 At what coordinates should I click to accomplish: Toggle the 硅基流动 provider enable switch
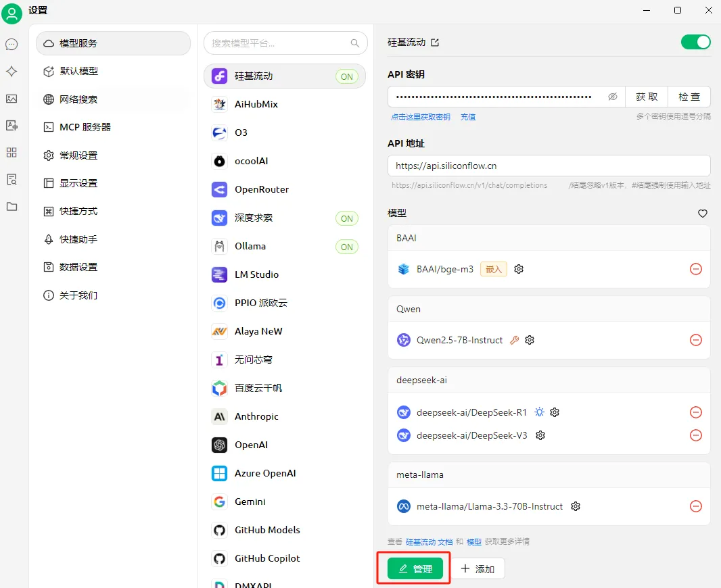point(696,43)
